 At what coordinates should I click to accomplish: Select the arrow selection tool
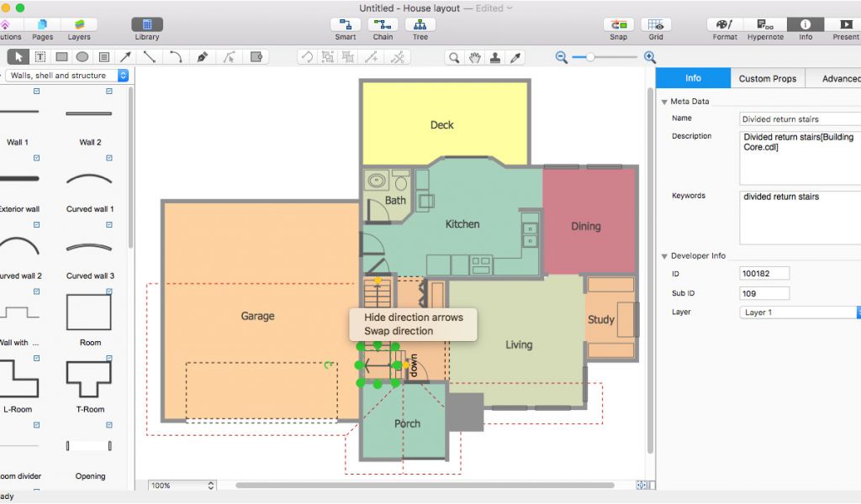(18, 57)
